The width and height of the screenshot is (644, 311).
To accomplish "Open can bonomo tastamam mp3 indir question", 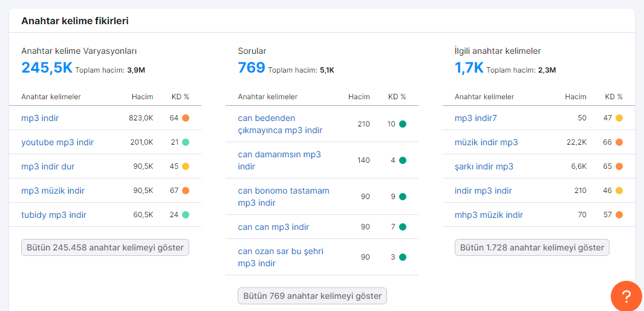I will click(284, 197).
